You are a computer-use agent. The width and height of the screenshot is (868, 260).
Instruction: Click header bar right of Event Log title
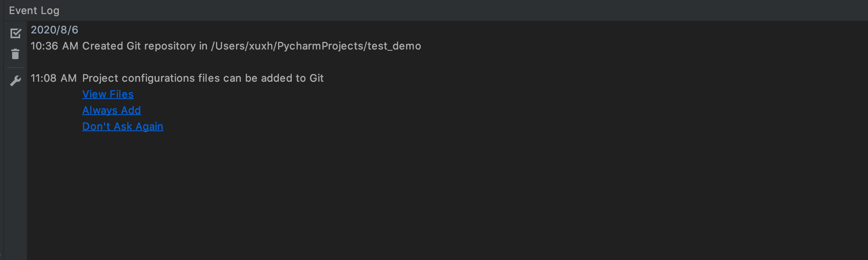(x=463, y=10)
